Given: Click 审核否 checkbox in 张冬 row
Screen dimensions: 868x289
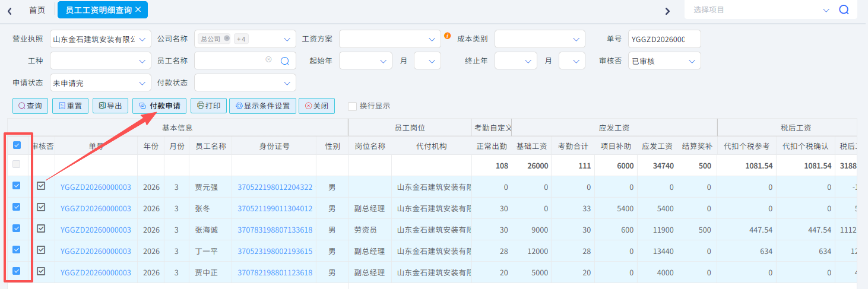Looking at the screenshot, I should (41, 207).
